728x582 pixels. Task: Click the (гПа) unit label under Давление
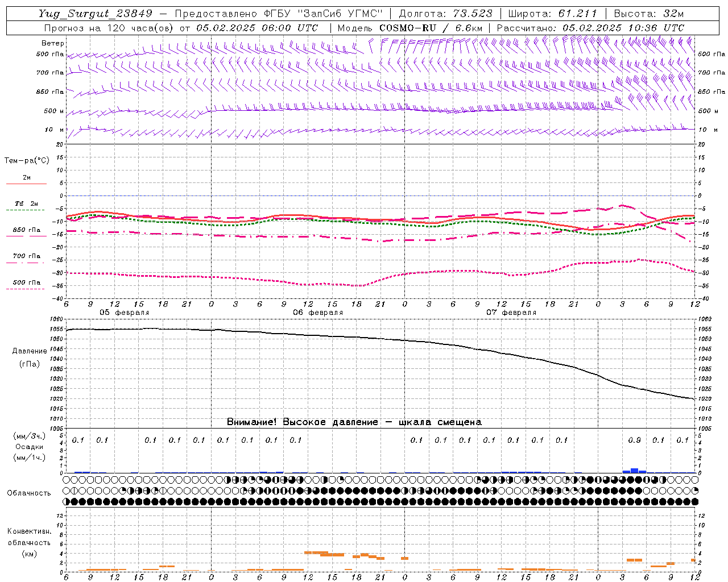click(x=30, y=364)
